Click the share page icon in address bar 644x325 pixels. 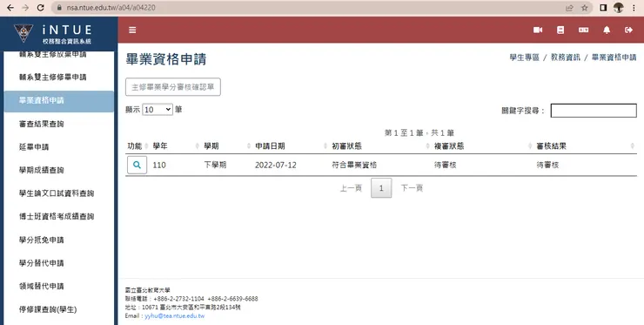569,8
